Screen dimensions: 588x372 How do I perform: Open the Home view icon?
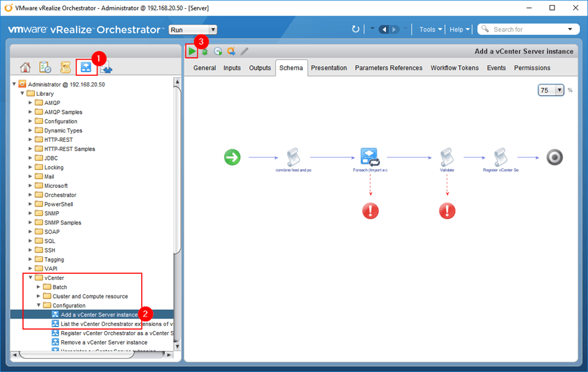click(25, 68)
